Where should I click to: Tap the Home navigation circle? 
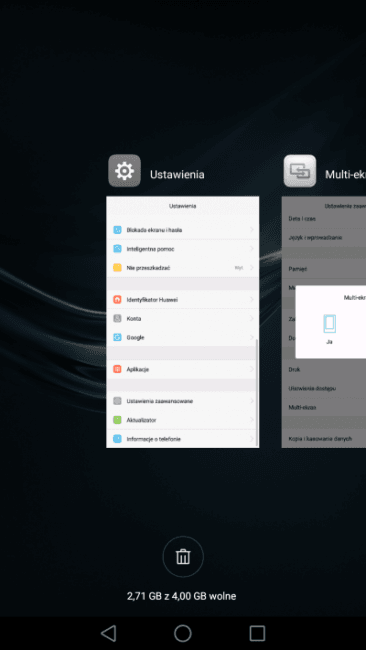tap(183, 633)
